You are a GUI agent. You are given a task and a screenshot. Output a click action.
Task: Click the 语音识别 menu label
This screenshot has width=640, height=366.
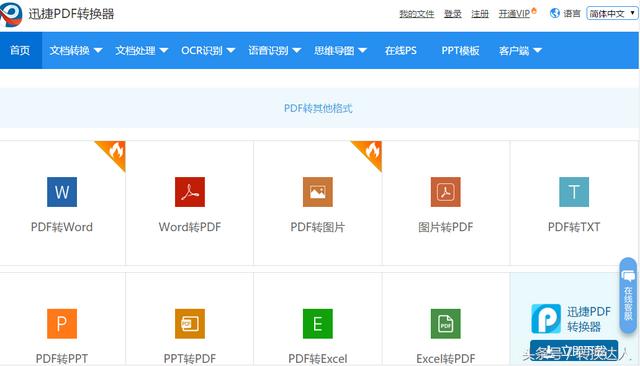pyautogui.click(x=268, y=51)
